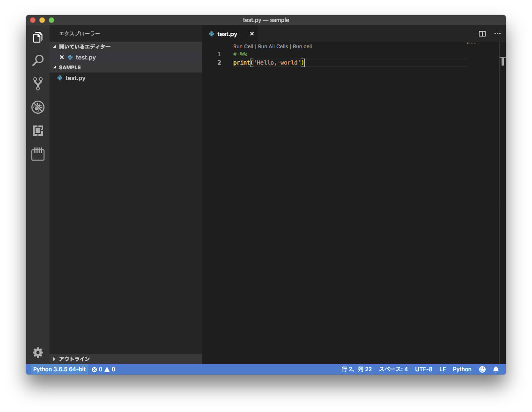Open the Explorer view in activity bar
532x412 pixels.
click(37, 37)
